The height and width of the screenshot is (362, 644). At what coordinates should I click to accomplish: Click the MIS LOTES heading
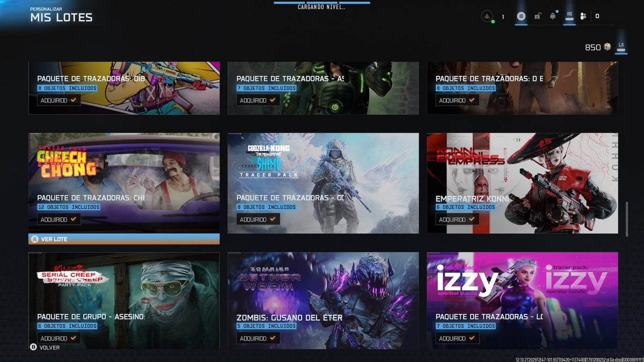(61, 17)
